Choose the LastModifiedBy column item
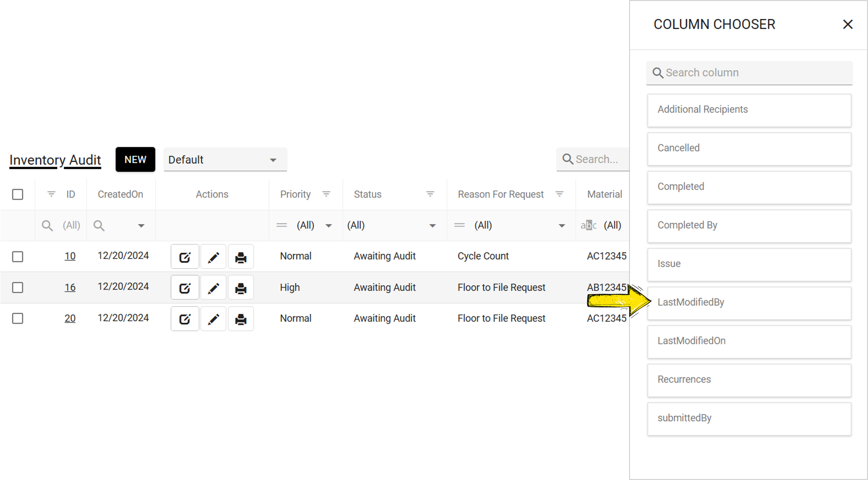The height and width of the screenshot is (480, 868). pyautogui.click(x=749, y=303)
